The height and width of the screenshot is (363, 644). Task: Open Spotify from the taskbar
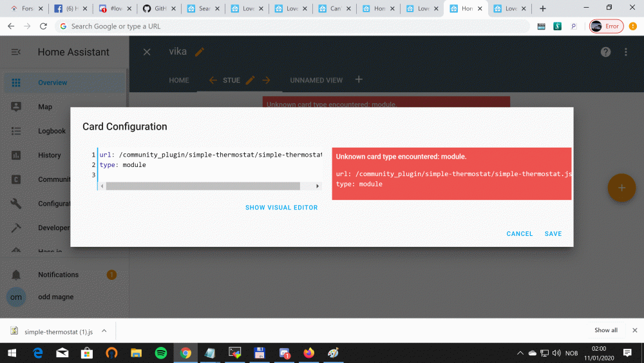[x=161, y=353]
